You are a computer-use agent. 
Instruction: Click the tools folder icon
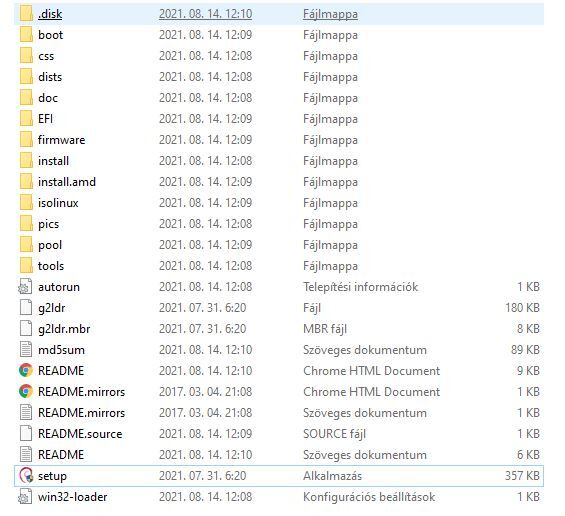pos(26,266)
